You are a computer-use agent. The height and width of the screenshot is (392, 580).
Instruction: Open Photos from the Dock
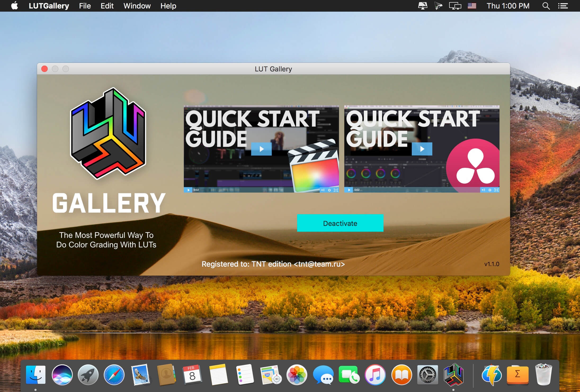click(x=297, y=375)
